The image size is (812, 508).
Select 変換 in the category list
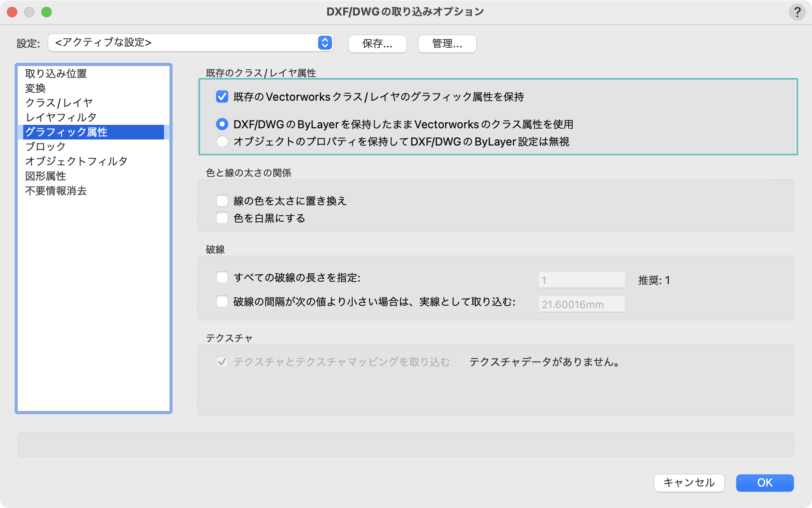(x=93, y=88)
